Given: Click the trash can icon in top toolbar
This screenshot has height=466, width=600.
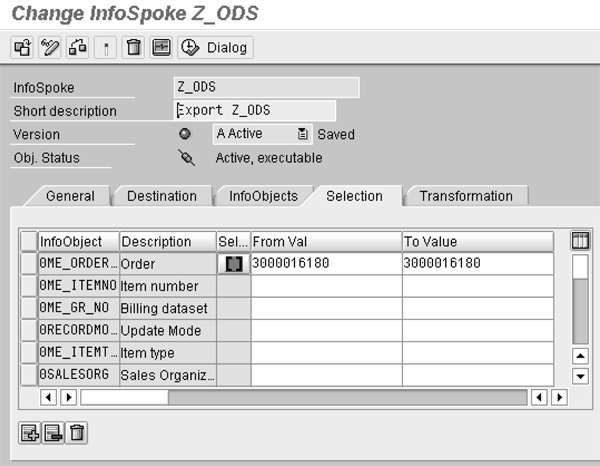Looking at the screenshot, I should (133, 47).
